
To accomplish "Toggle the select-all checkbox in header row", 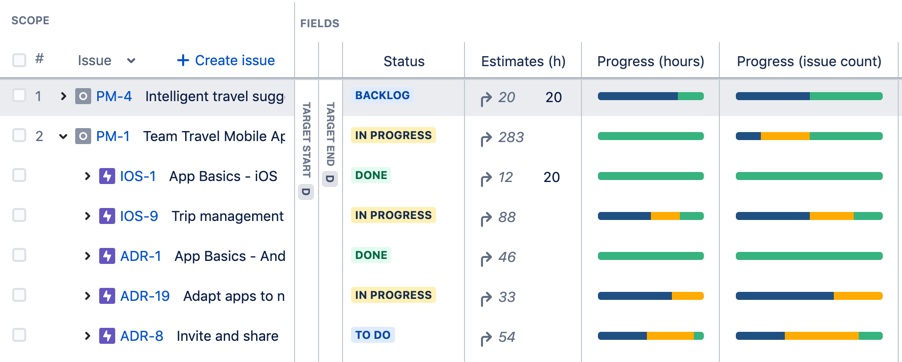I will coord(19,60).
